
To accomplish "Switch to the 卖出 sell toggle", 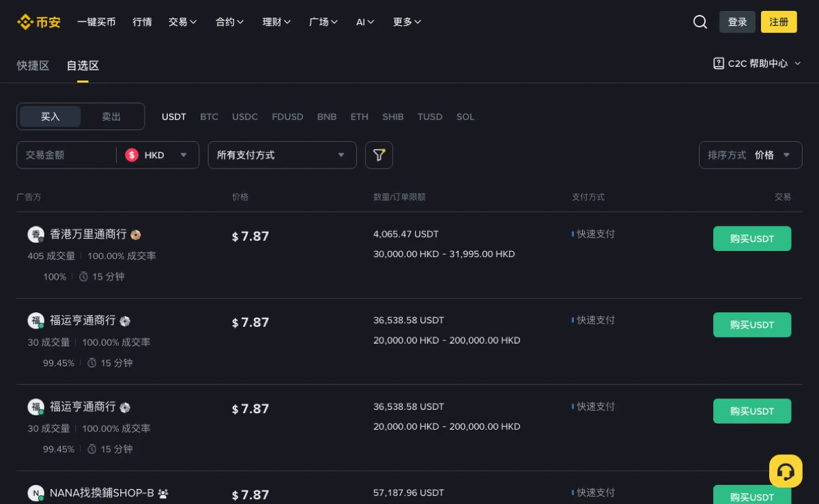I will tap(111, 117).
